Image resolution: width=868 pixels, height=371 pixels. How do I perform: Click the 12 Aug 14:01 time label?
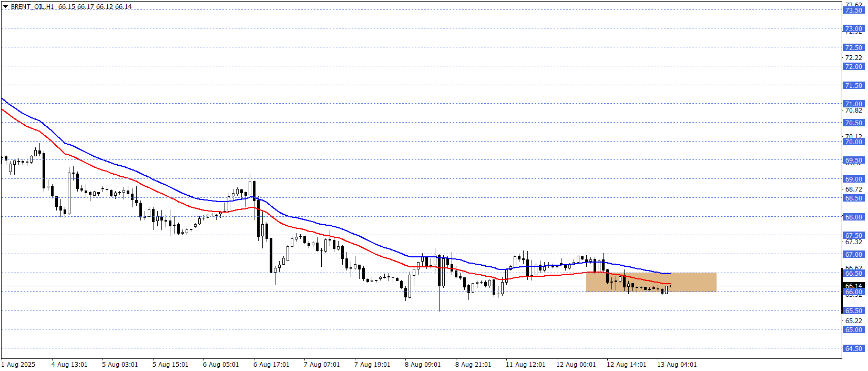pyautogui.click(x=627, y=364)
